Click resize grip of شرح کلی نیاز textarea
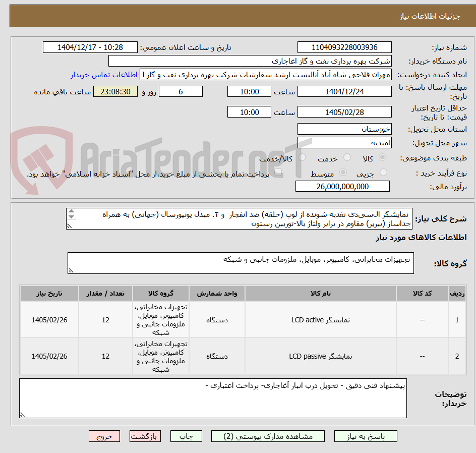 [x=70, y=226]
